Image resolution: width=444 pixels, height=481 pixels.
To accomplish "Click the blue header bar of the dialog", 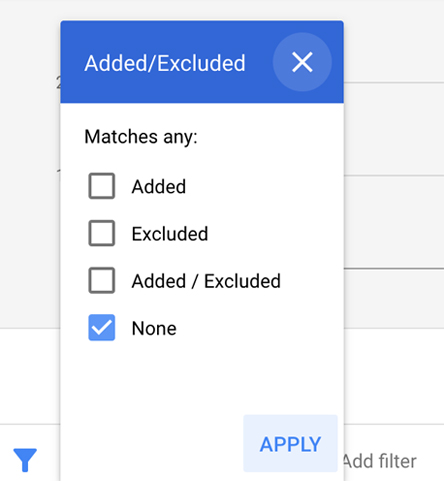I will pyautogui.click(x=202, y=62).
